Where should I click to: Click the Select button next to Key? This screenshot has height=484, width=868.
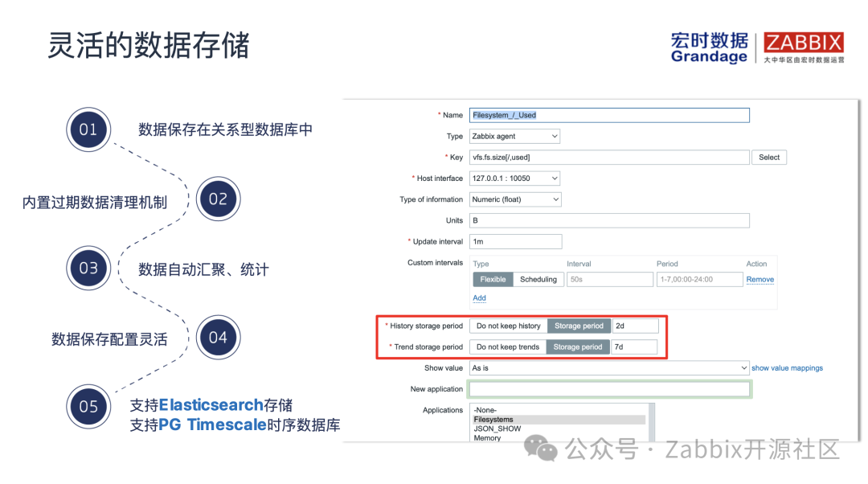click(769, 158)
